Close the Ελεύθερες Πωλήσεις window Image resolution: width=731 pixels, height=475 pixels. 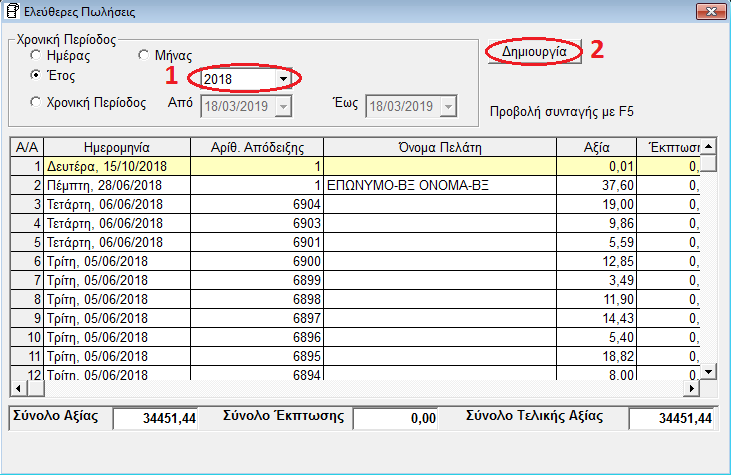(x=711, y=11)
